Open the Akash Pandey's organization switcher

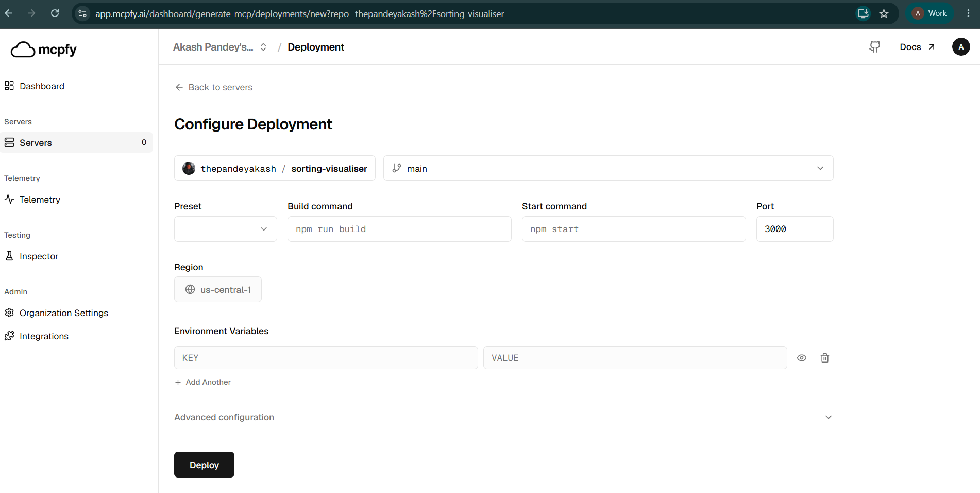tap(220, 47)
